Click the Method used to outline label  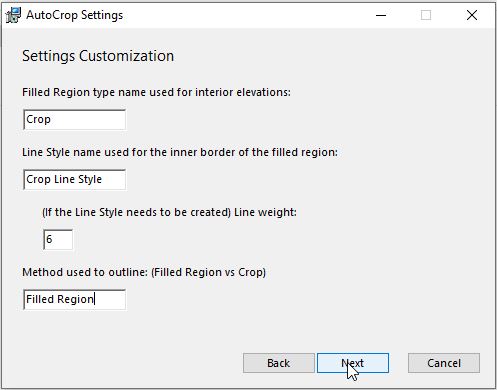(144, 272)
